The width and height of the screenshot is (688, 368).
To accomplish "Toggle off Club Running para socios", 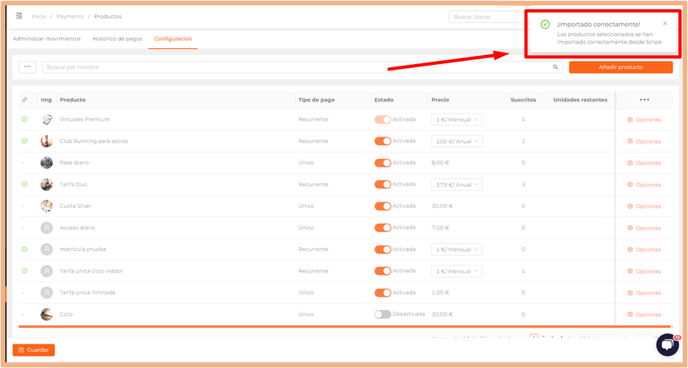I will [x=383, y=141].
